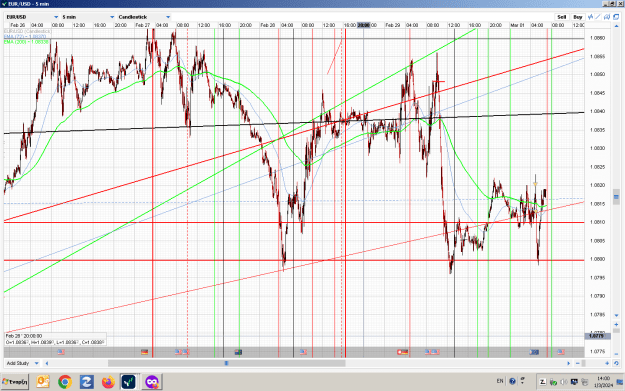Click the Australian flag event icon
The height and width of the screenshot is (391, 625).
coord(238,352)
